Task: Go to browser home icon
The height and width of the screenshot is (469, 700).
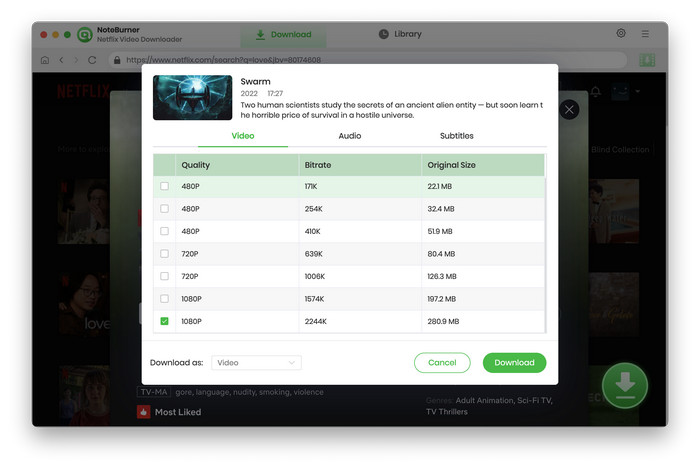Action: pos(45,60)
